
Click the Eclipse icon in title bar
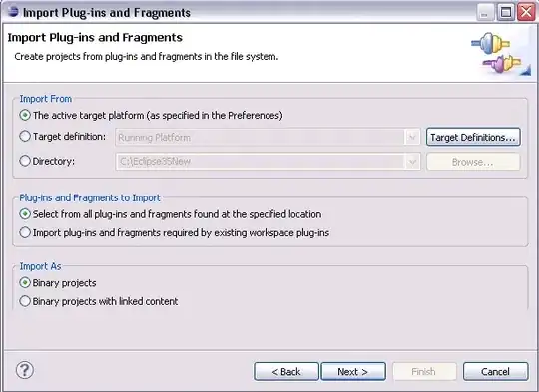coord(13,11)
